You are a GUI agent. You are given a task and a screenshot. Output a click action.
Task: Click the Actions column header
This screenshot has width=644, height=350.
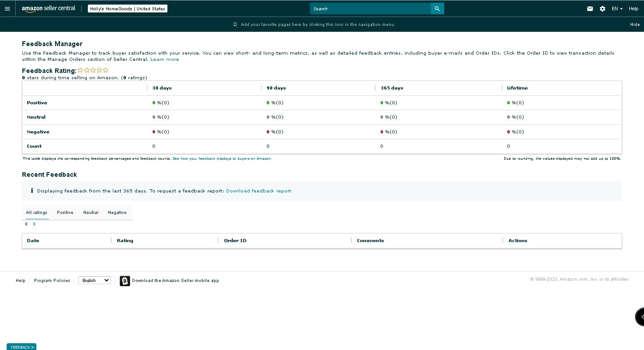518,240
